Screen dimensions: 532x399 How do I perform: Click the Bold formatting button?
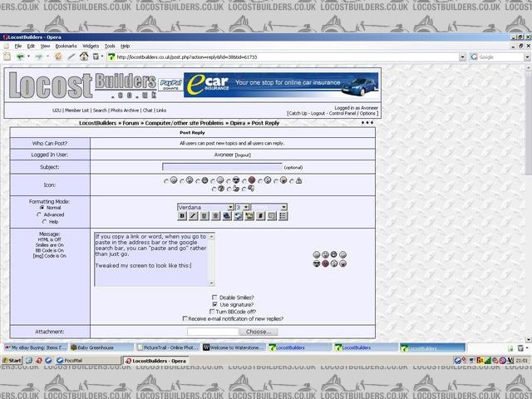[182, 216]
